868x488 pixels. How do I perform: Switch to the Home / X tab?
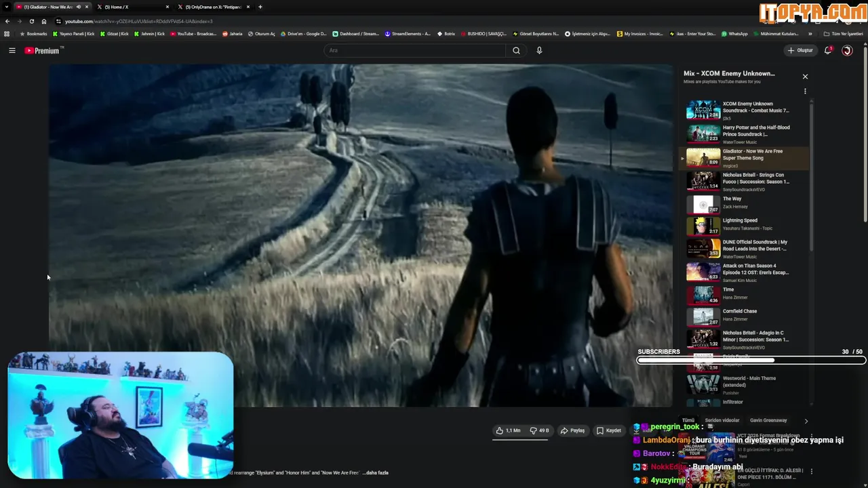point(132,7)
